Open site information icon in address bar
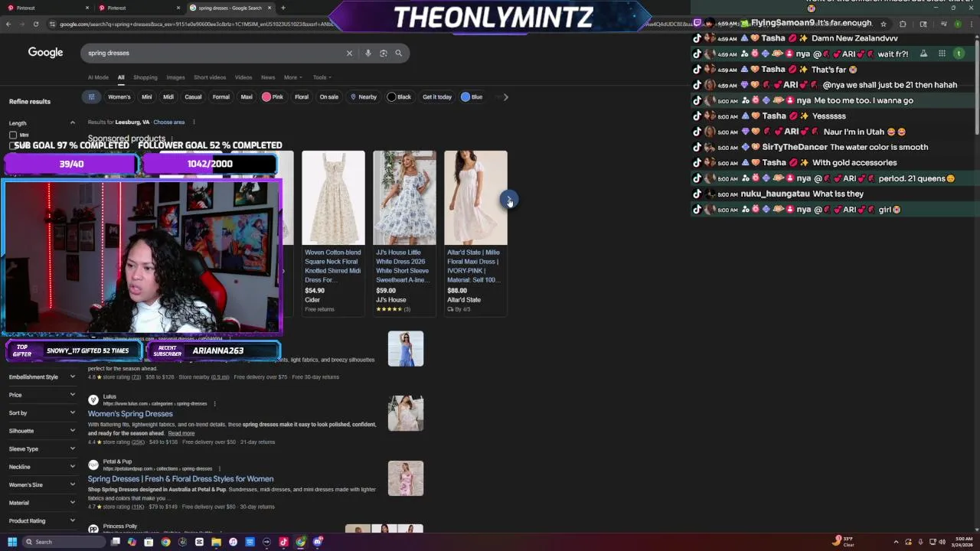Screen dimensions: 980x551 52,24
